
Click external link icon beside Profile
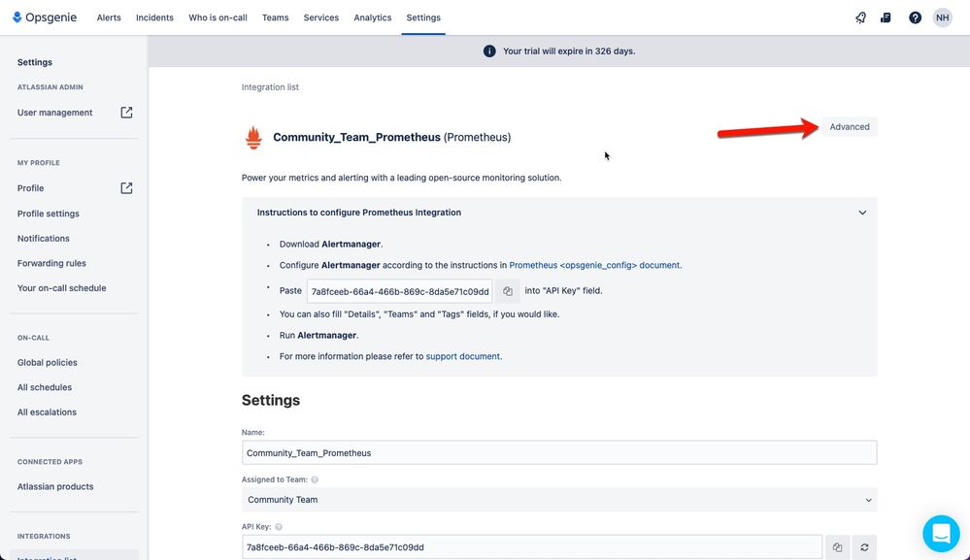tap(126, 188)
